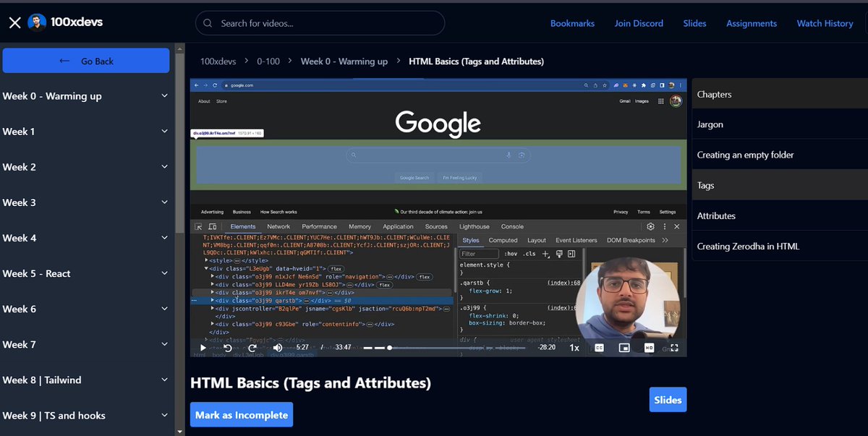Expand the Week 8 | Tailwind section
This screenshot has height=436, width=868.
tap(85, 380)
